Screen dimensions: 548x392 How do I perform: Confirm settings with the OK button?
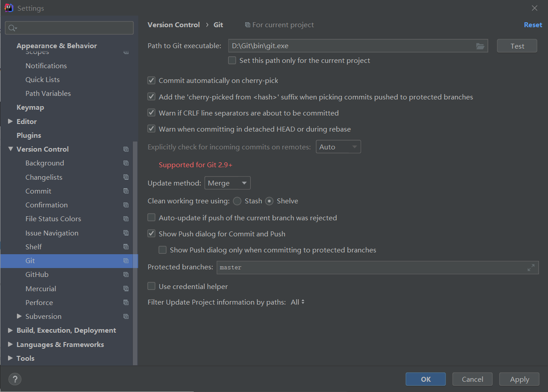click(x=426, y=379)
